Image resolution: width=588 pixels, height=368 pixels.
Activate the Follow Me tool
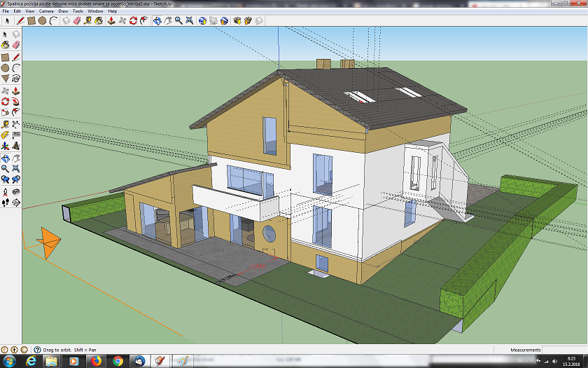pyautogui.click(x=15, y=102)
